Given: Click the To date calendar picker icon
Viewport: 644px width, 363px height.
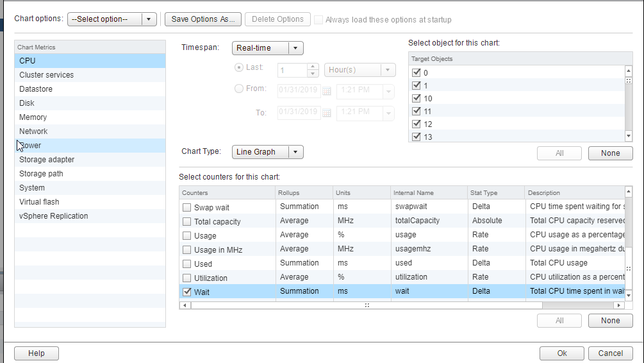Looking at the screenshot, I should coord(327,113).
